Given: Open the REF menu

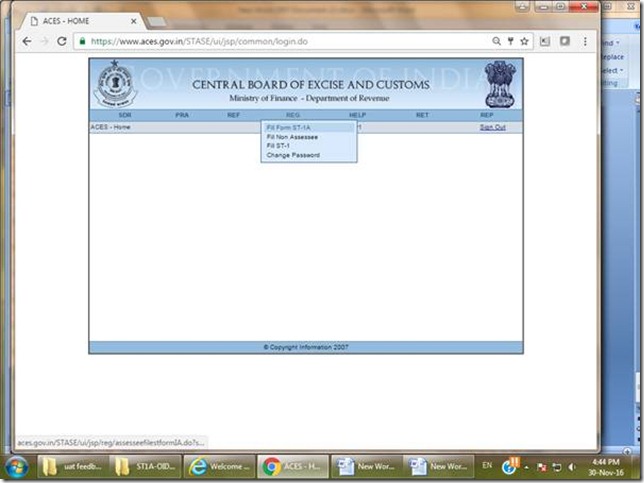Looking at the screenshot, I should tap(233, 115).
